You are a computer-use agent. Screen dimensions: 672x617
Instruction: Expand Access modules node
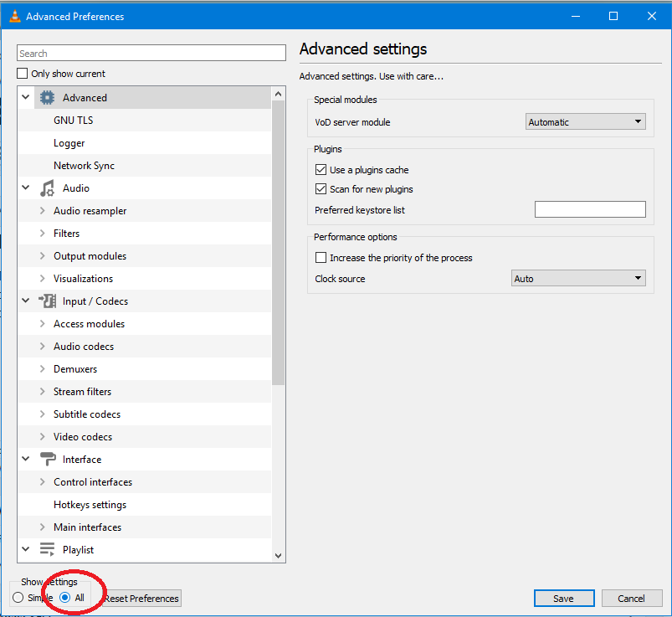click(x=42, y=324)
